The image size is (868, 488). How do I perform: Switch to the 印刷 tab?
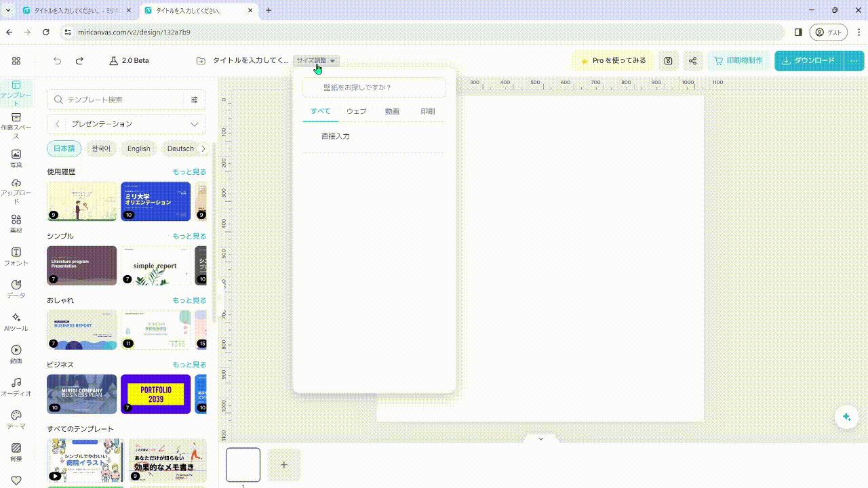(427, 111)
